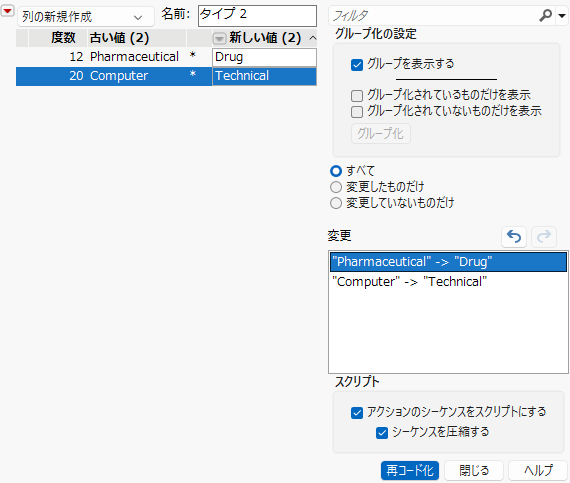Click the redo arrow icon
The width and height of the screenshot is (570, 483).
[544, 237]
